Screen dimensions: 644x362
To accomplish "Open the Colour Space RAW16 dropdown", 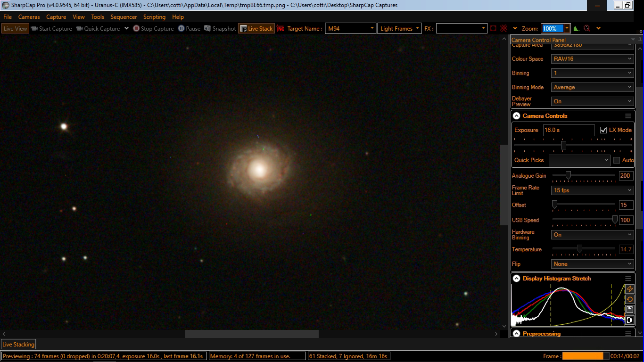I will click(592, 59).
